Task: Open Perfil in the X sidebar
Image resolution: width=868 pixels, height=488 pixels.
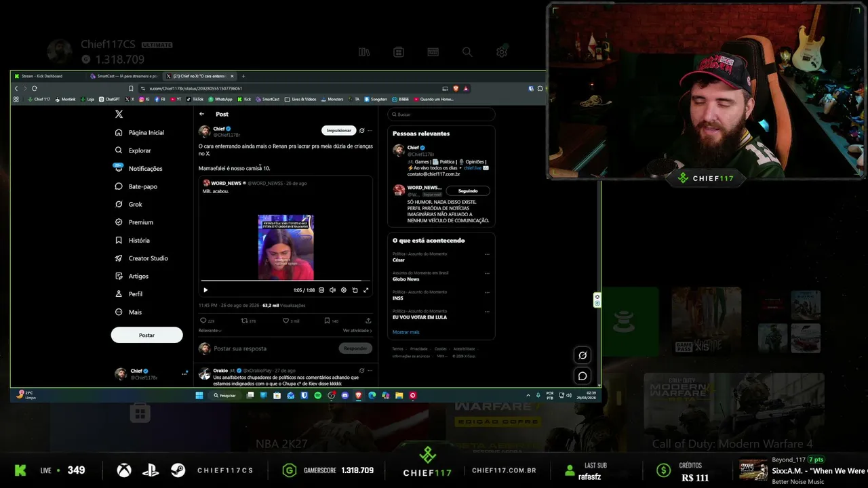Action: point(129,294)
